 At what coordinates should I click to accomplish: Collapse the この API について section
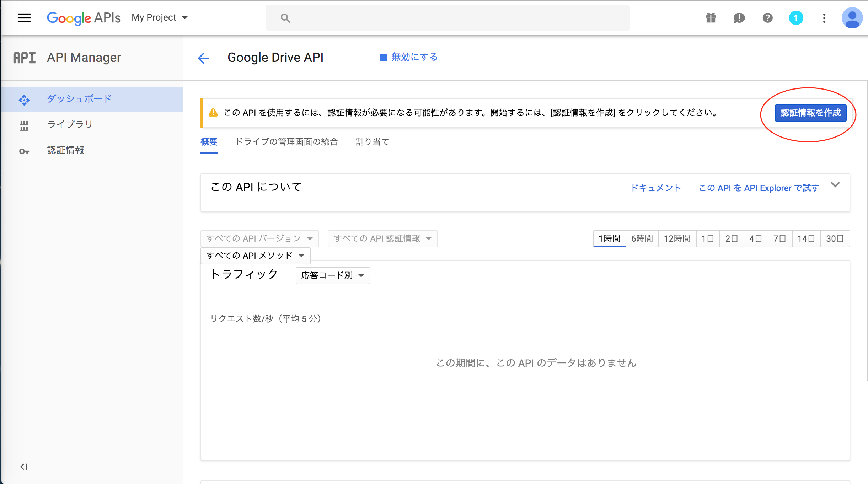tap(836, 185)
